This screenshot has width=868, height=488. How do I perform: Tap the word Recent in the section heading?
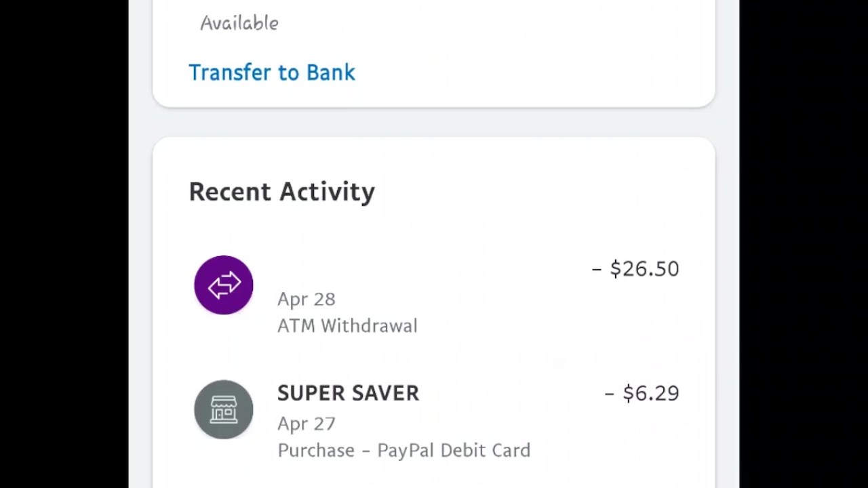point(230,192)
